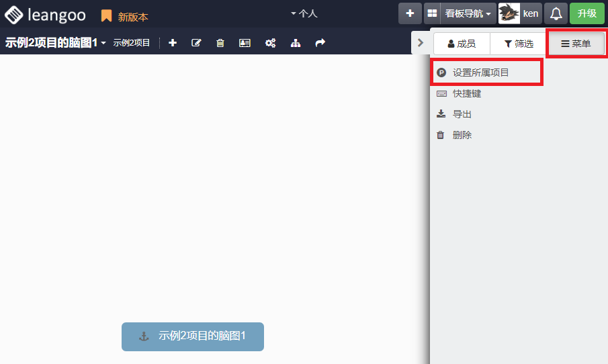
Task: Click the leangoo logo
Action: 45,15
